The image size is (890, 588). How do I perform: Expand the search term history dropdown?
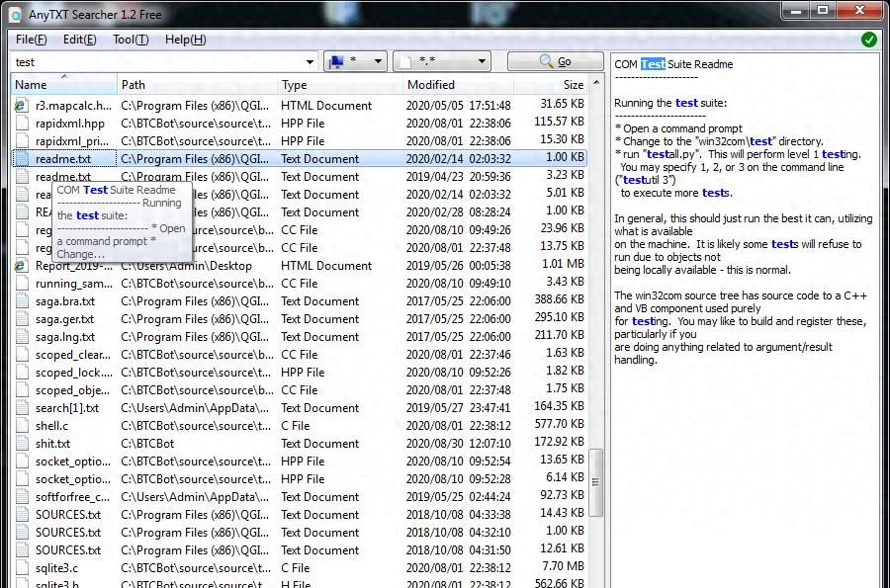click(x=310, y=62)
